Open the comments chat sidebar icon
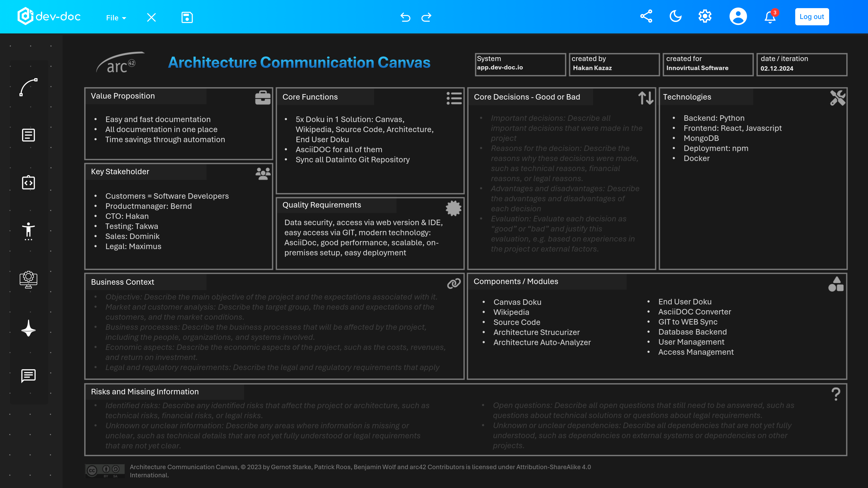Screen dimensions: 868x488 [x=28, y=375]
